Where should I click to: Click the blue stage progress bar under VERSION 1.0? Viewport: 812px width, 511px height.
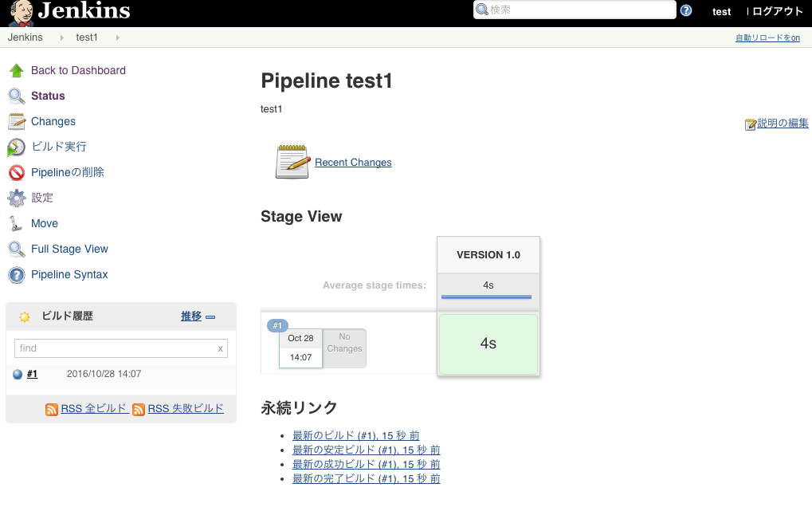pyautogui.click(x=488, y=296)
